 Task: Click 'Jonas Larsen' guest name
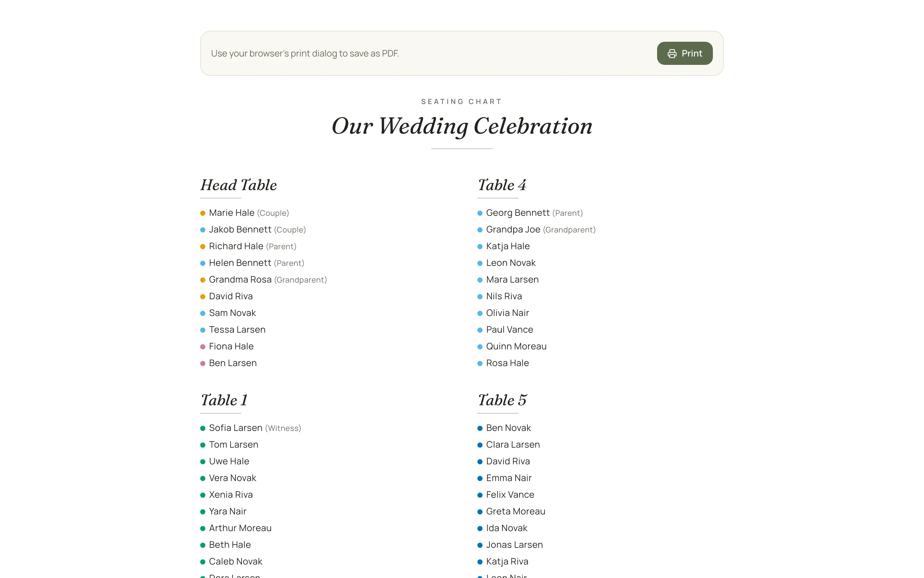(514, 545)
